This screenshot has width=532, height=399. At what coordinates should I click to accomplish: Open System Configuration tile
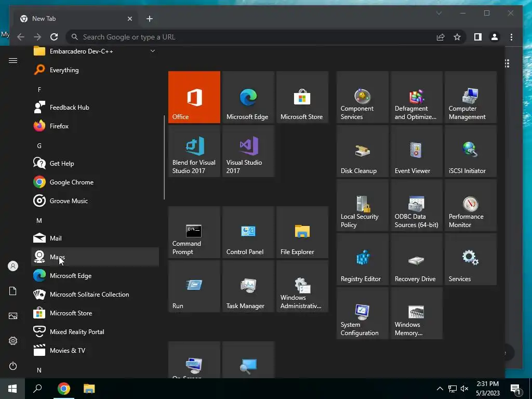(x=362, y=313)
